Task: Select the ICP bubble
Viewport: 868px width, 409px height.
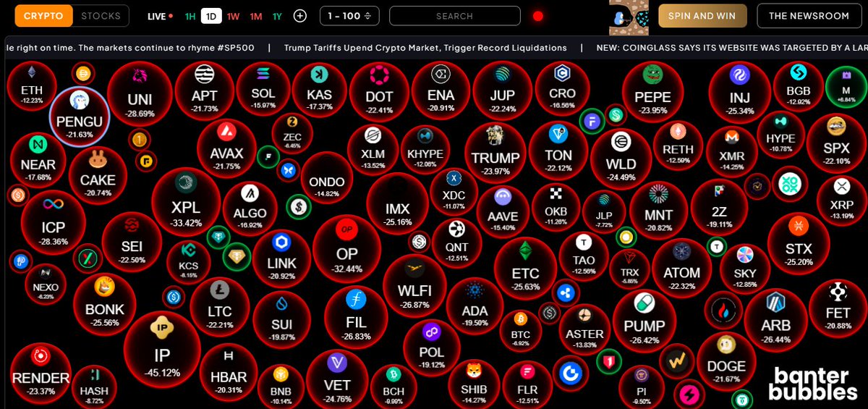Action: (x=54, y=223)
